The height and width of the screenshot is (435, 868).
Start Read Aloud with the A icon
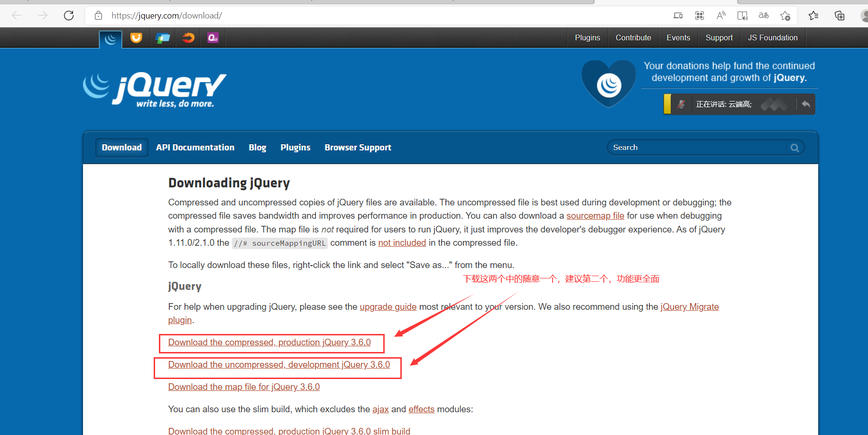tap(721, 16)
